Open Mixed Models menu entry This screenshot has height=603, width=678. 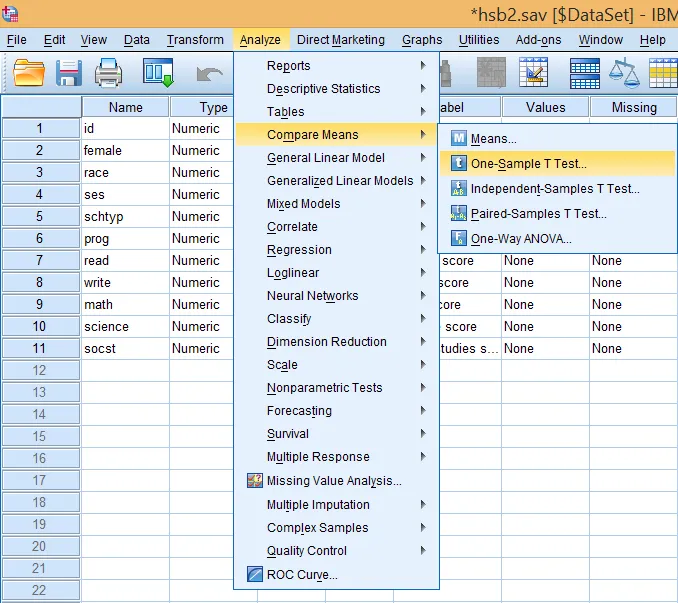[336, 203]
